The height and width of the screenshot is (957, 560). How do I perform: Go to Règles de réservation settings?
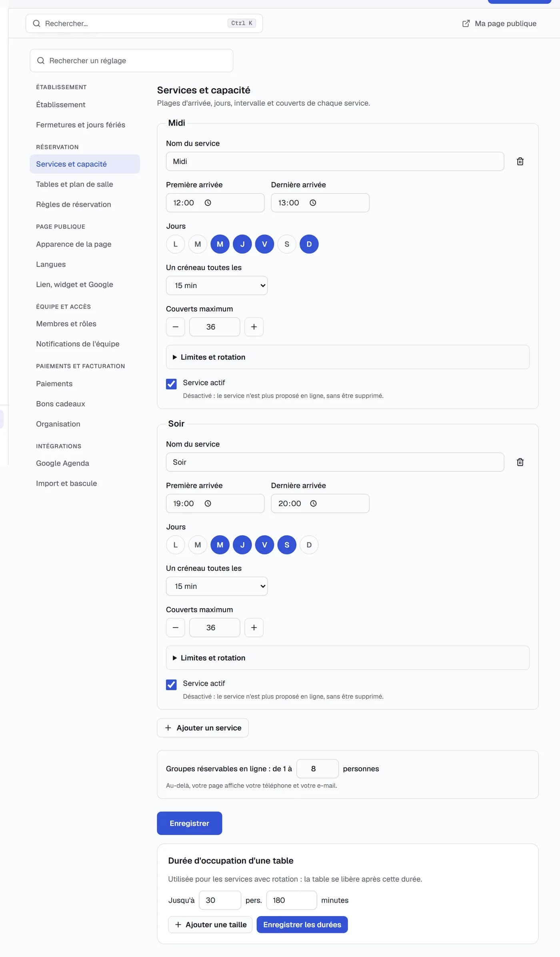coord(85,204)
